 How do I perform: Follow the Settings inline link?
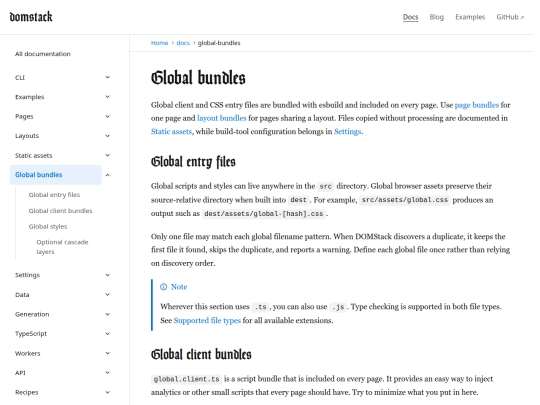[x=347, y=131]
